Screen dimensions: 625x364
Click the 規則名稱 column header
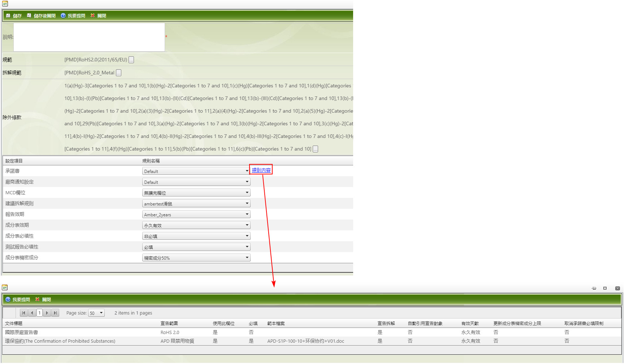(151, 161)
